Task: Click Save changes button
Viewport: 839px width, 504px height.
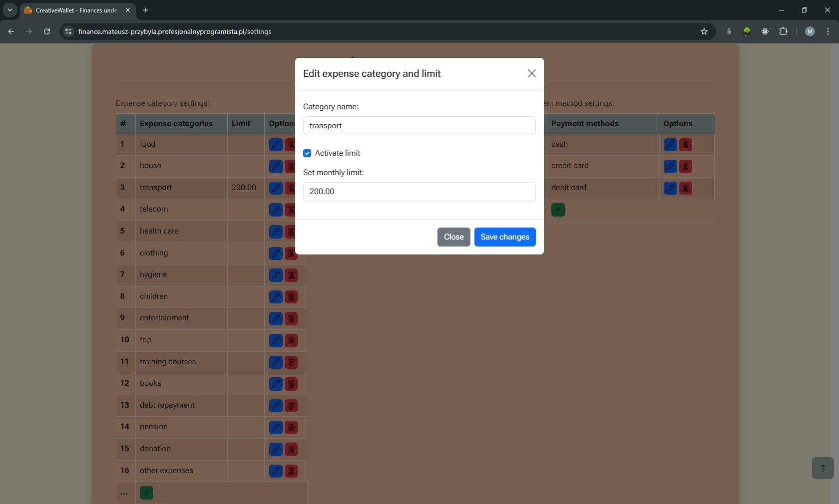Action: click(x=505, y=237)
